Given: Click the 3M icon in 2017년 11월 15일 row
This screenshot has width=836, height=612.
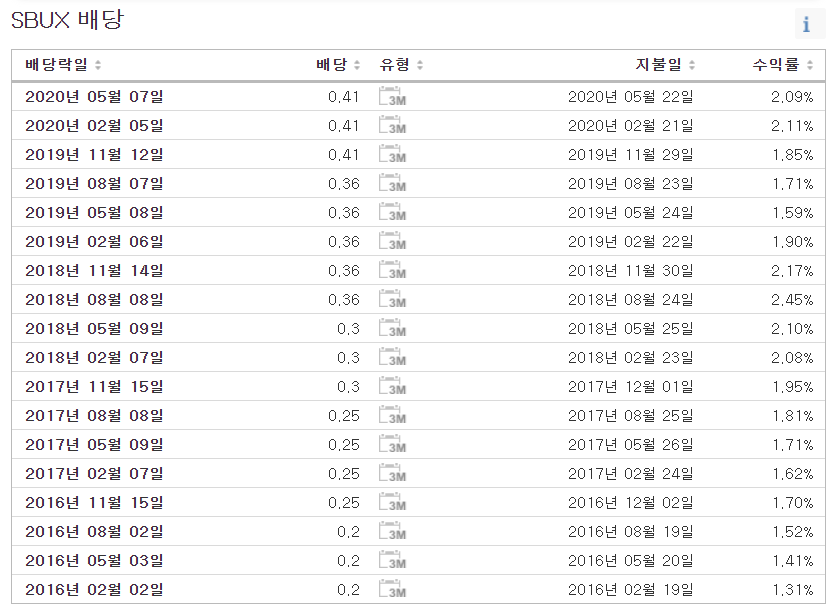Looking at the screenshot, I should (x=392, y=386).
